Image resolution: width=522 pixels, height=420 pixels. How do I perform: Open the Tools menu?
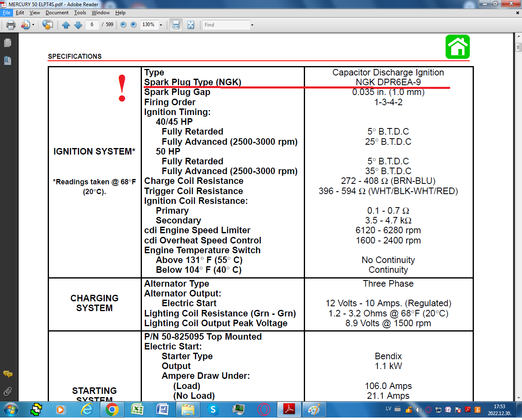tap(80, 13)
